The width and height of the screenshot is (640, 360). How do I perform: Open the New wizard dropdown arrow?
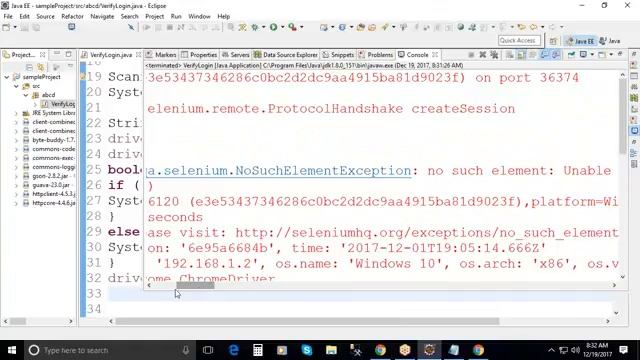(15, 27)
